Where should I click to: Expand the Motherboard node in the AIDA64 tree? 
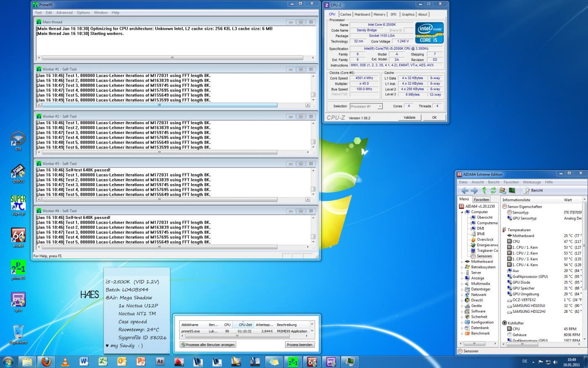coord(462,261)
